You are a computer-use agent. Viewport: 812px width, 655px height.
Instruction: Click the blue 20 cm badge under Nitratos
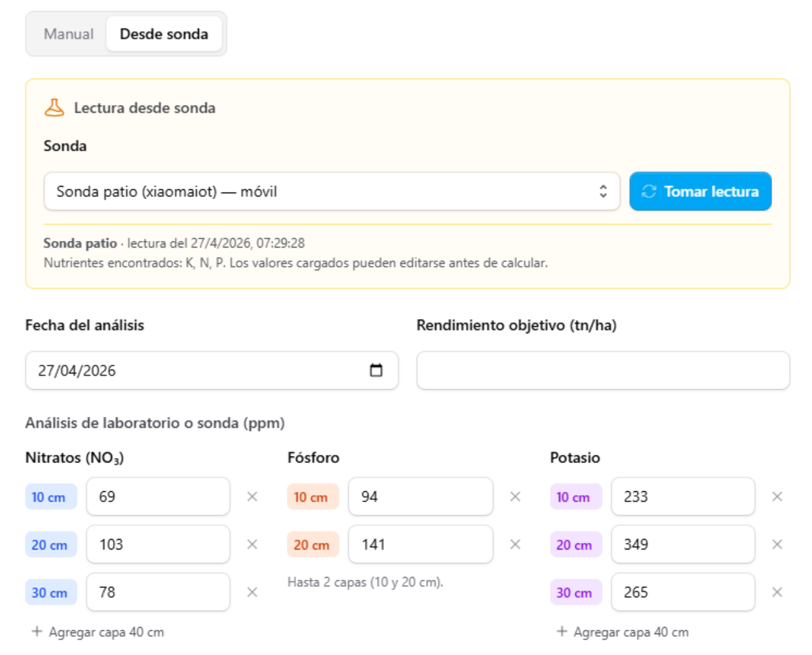(50, 545)
